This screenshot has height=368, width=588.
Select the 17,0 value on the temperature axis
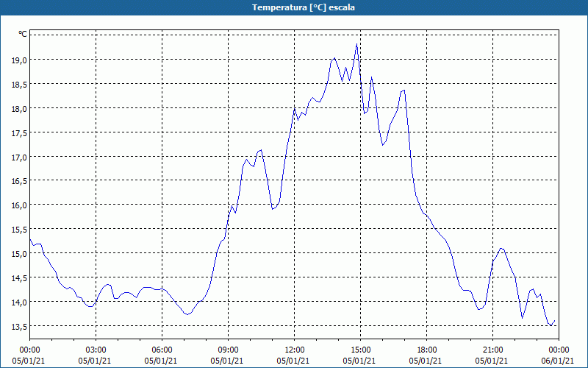[19, 157]
